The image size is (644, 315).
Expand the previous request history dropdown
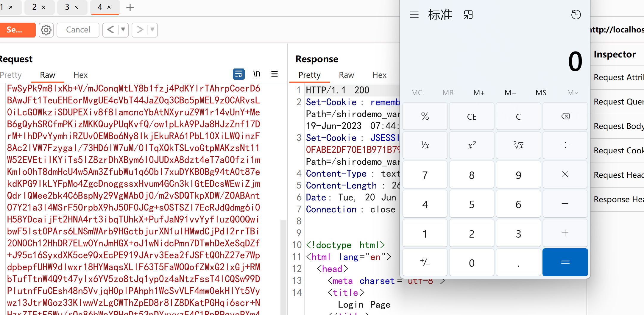tap(123, 30)
